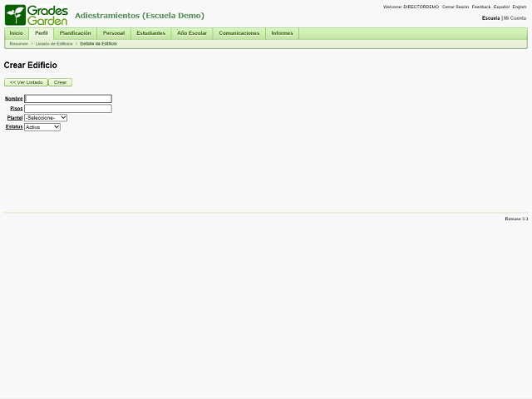
Task: Click the Crear button
Action: [x=61, y=82]
